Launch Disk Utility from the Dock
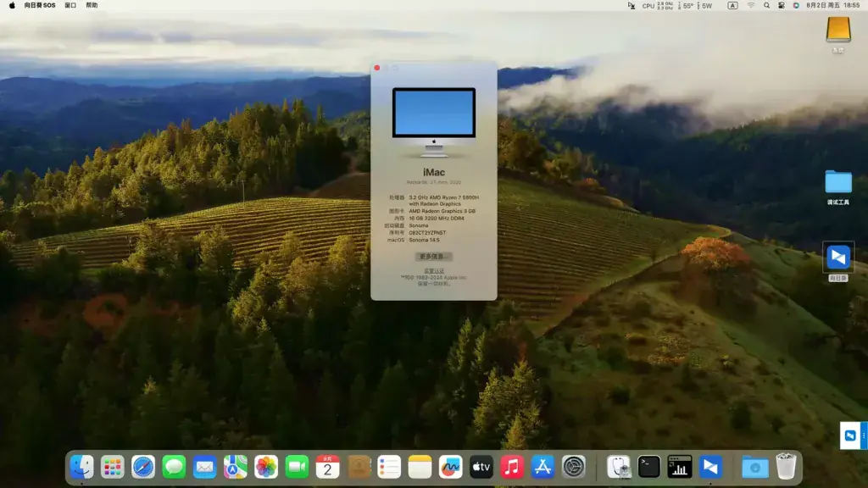 coord(618,467)
